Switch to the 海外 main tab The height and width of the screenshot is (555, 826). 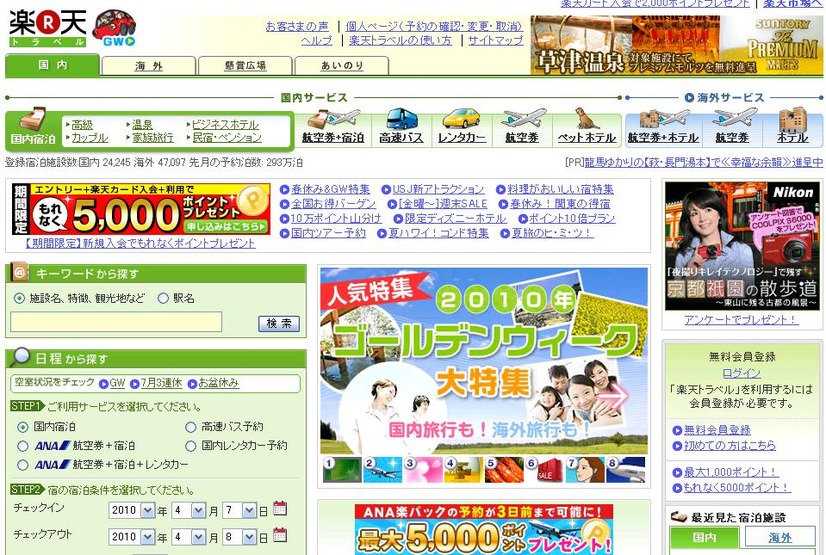(x=149, y=66)
